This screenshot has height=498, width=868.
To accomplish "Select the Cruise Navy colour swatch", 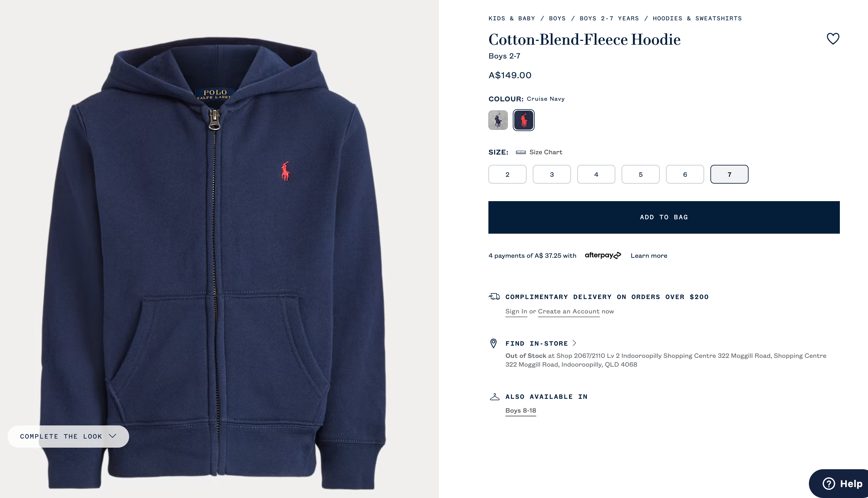I will coord(524,120).
